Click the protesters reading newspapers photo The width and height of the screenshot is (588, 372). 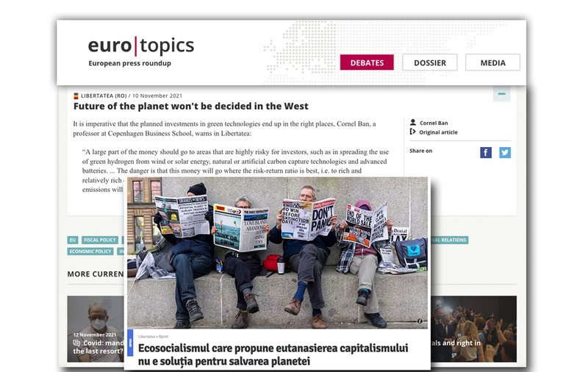[x=277, y=253]
